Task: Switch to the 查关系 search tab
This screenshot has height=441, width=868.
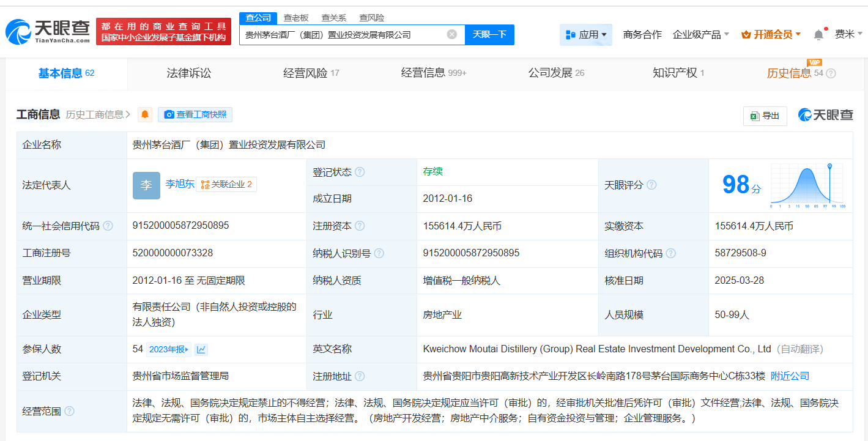Action: point(334,18)
